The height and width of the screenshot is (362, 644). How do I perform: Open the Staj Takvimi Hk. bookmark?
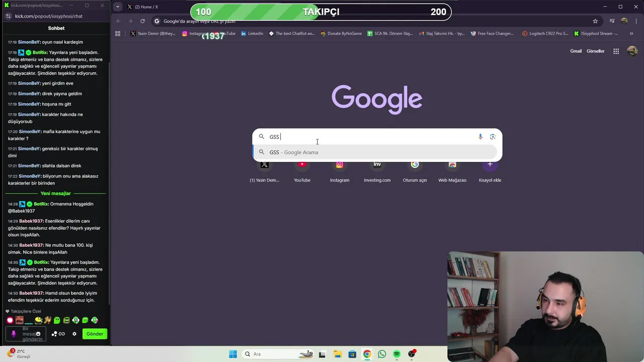(442, 34)
